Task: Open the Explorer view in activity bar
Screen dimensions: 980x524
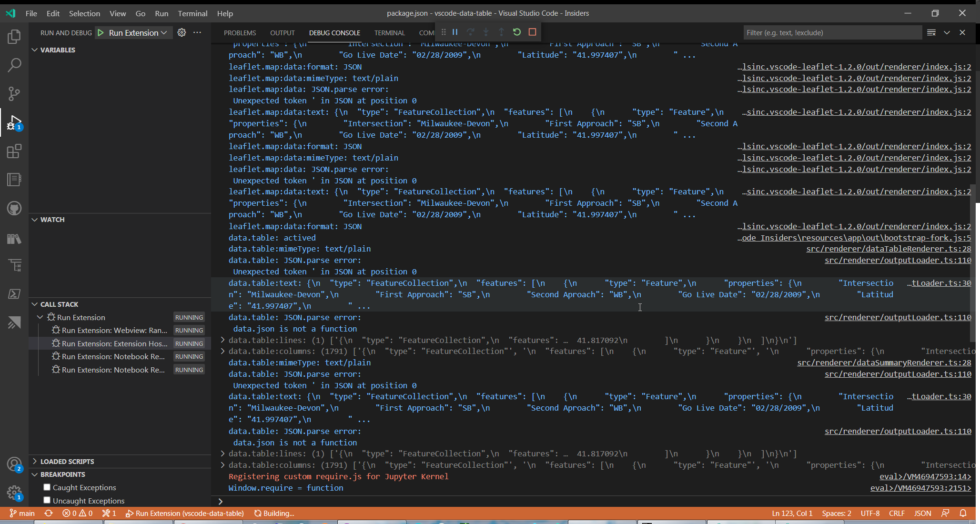Action: click(x=14, y=36)
